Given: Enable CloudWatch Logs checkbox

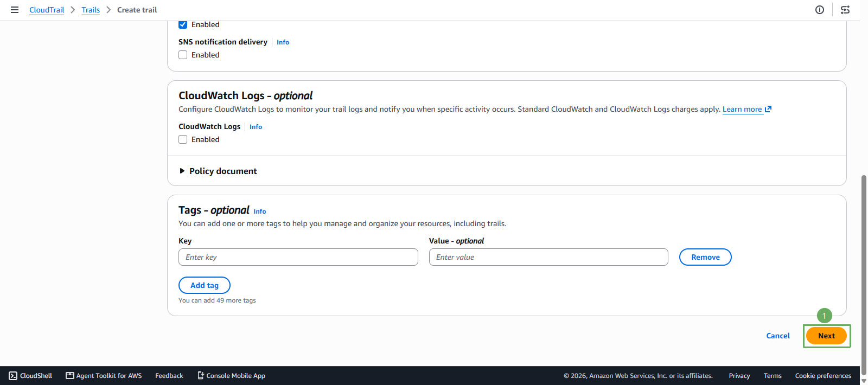Looking at the screenshot, I should click(x=183, y=139).
